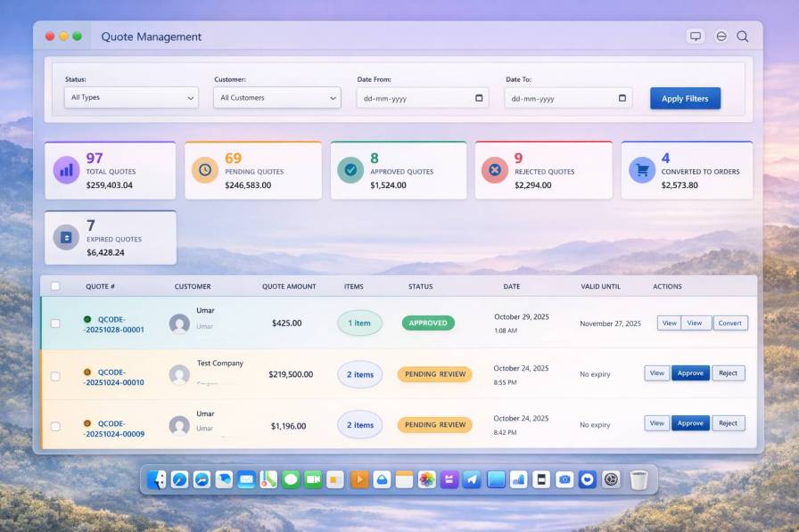Check the box for quote QCODE-20251028-00001

[55, 323]
